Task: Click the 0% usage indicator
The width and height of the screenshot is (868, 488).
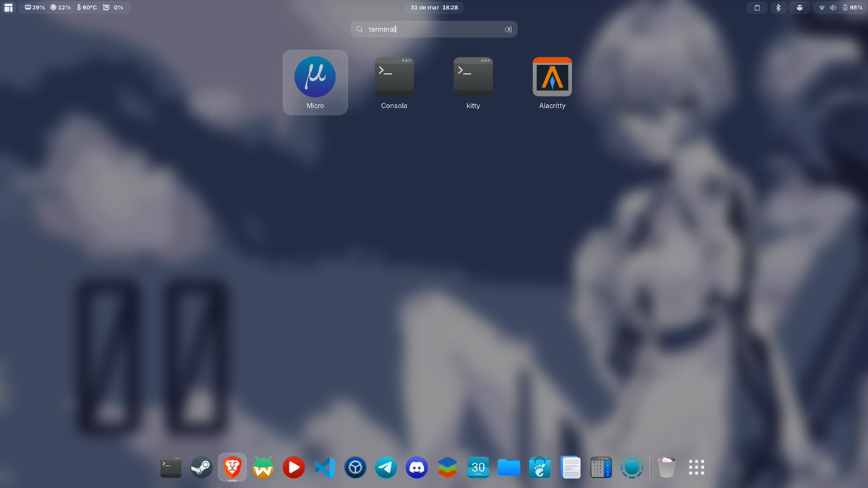Action: [x=114, y=7]
